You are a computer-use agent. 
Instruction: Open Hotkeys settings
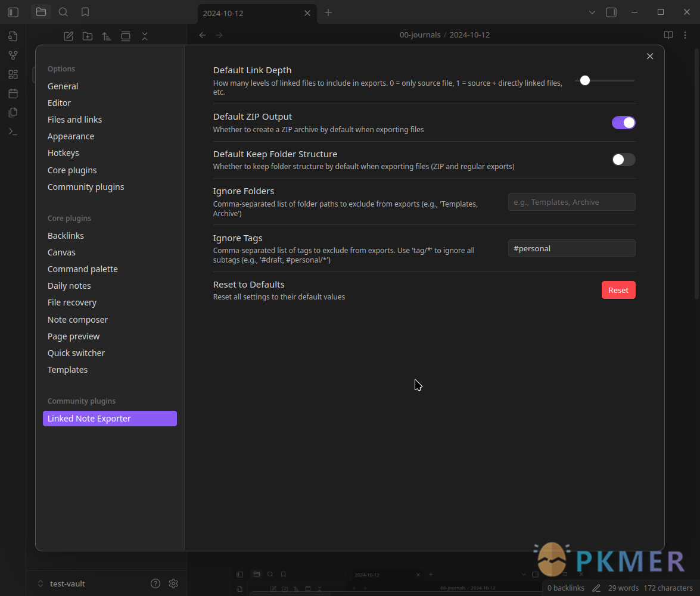63,153
